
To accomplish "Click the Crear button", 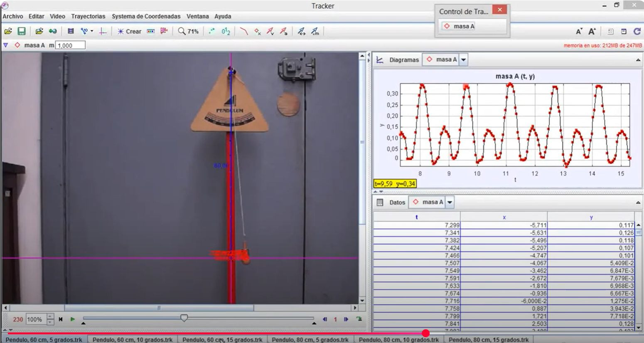I will (x=129, y=31).
